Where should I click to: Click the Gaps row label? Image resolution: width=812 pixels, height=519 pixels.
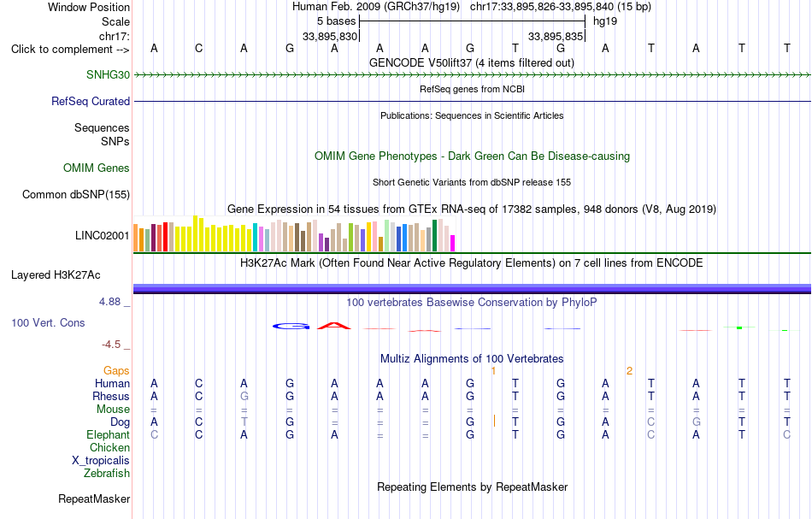tap(116, 370)
